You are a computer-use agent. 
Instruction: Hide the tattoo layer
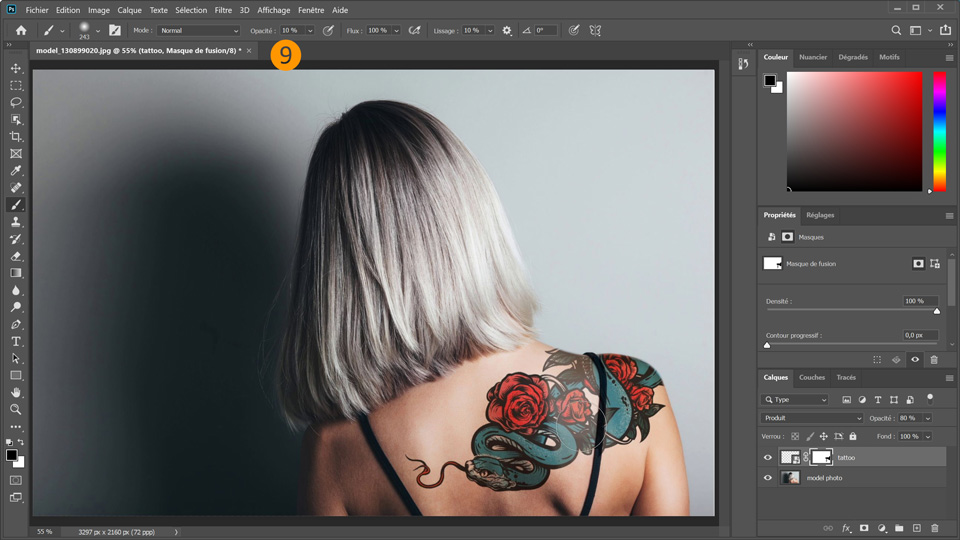pyautogui.click(x=768, y=457)
